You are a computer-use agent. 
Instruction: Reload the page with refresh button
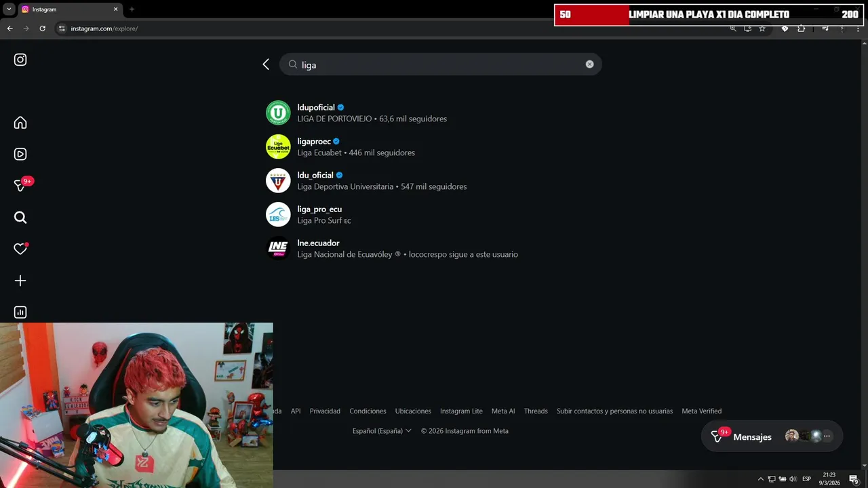(42, 28)
